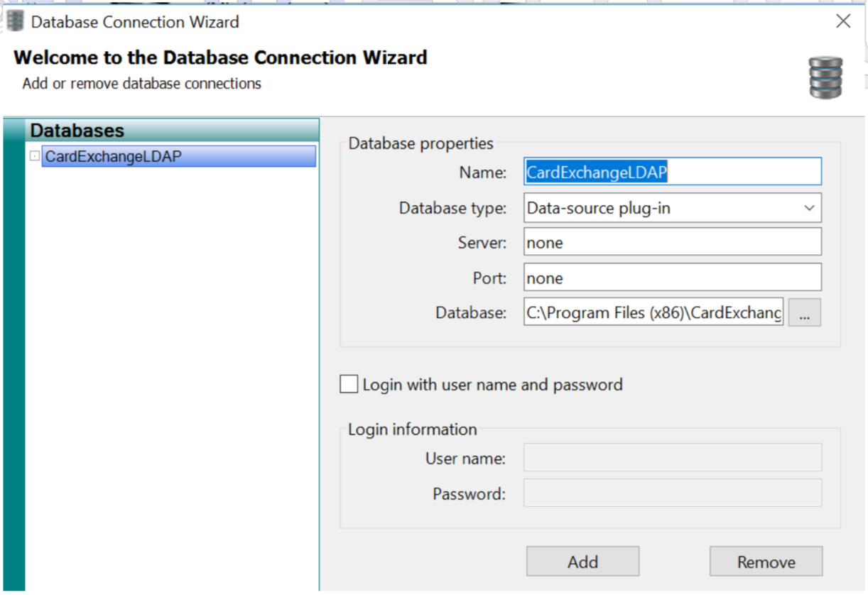Click the User name field
Screen dimensions: 868x595
(673, 458)
